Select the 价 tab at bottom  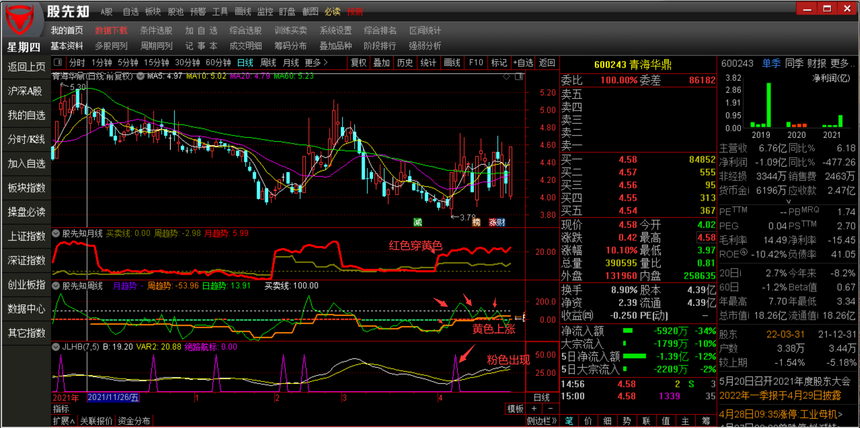pos(589,421)
